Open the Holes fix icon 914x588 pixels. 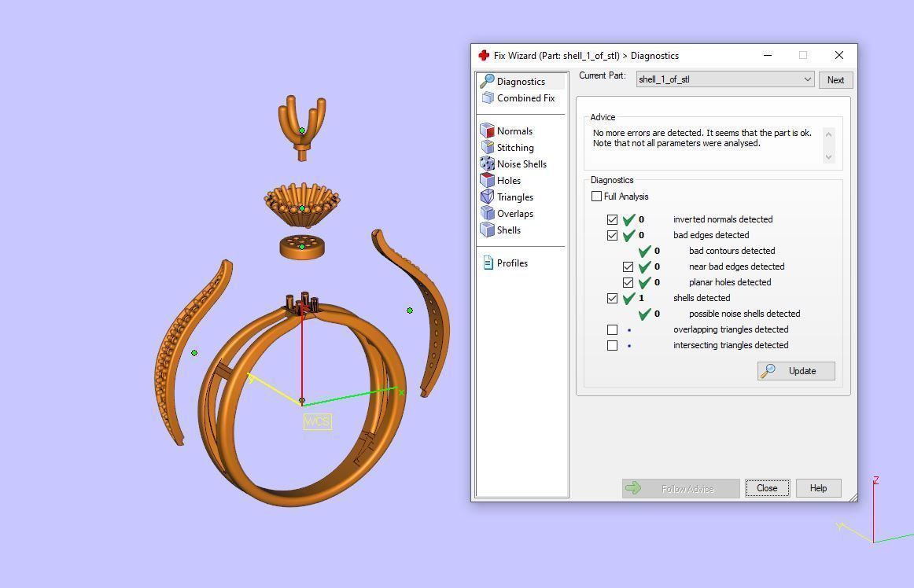[488, 180]
